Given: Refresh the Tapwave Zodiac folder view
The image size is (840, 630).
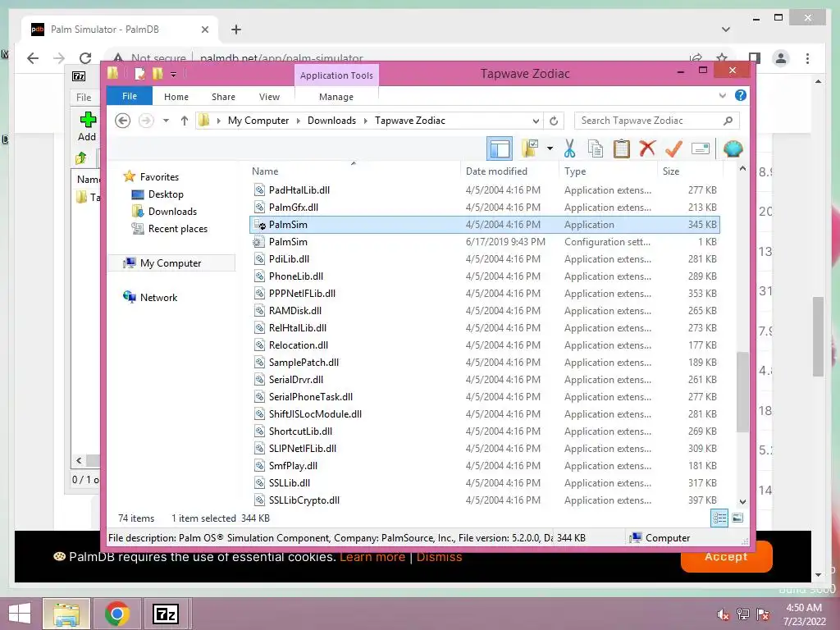Looking at the screenshot, I should click(554, 121).
